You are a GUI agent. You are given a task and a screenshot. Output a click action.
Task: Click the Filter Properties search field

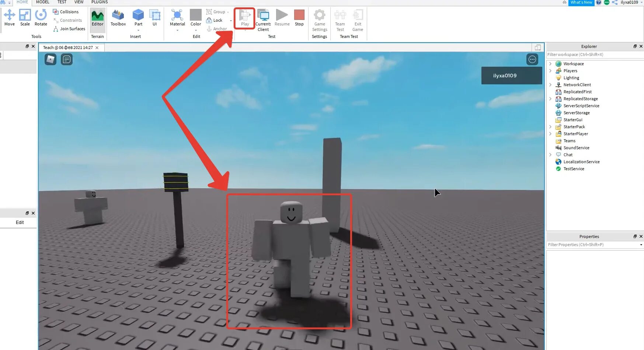tap(592, 245)
